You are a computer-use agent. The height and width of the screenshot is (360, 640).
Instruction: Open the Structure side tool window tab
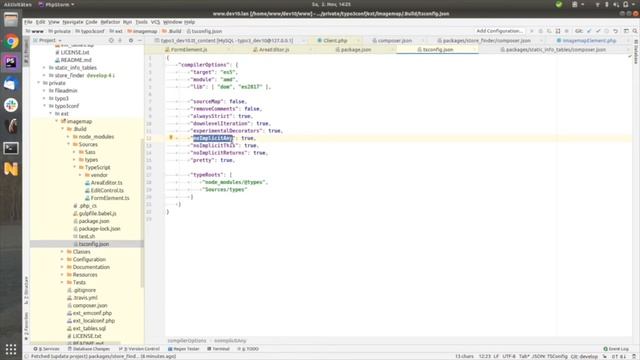26,290
